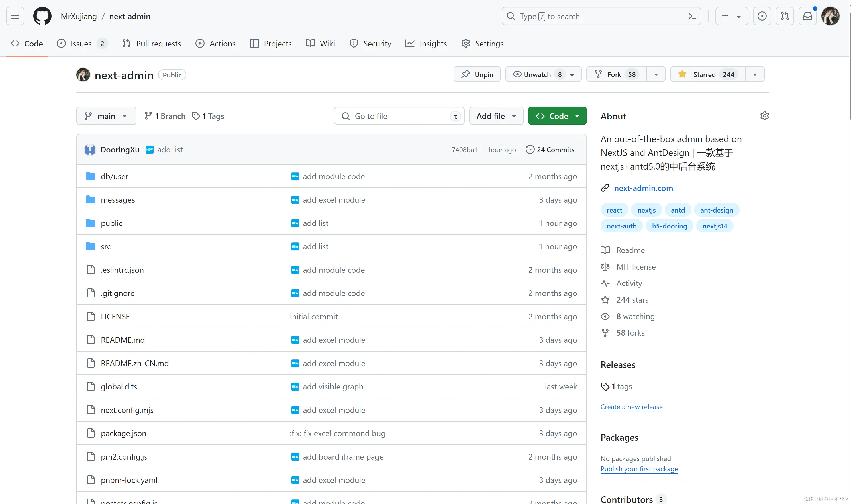Open the green Code dropdown
This screenshot has width=851, height=504.
click(557, 116)
